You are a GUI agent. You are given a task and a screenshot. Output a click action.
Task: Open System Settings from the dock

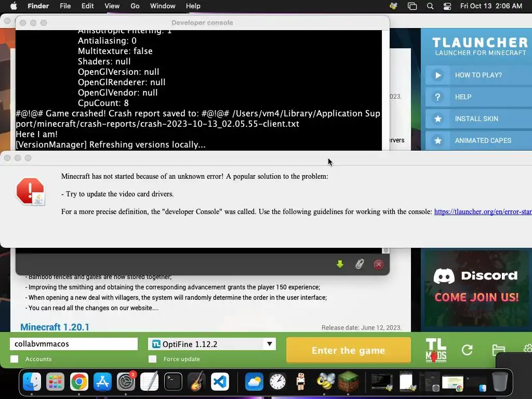[126, 381]
